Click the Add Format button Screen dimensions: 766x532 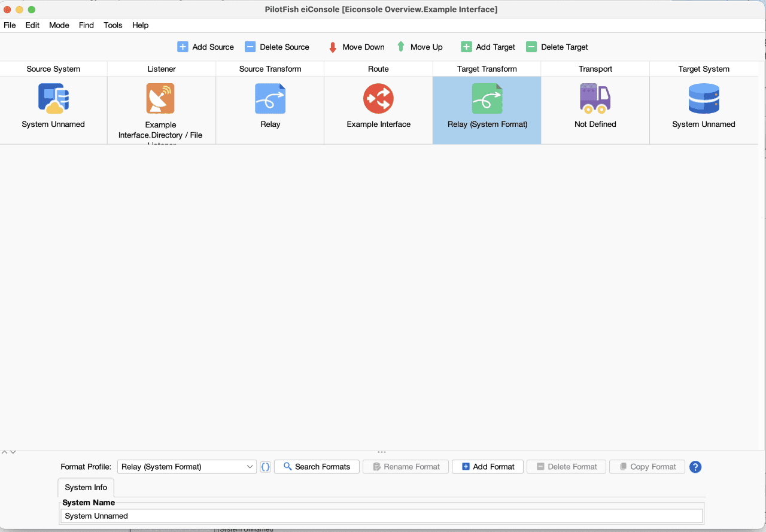click(x=488, y=467)
